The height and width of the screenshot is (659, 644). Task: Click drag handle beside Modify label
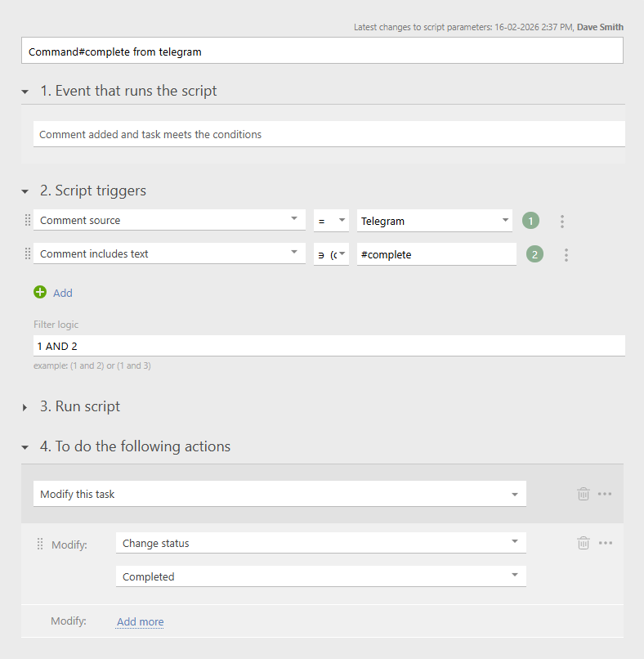coord(40,545)
